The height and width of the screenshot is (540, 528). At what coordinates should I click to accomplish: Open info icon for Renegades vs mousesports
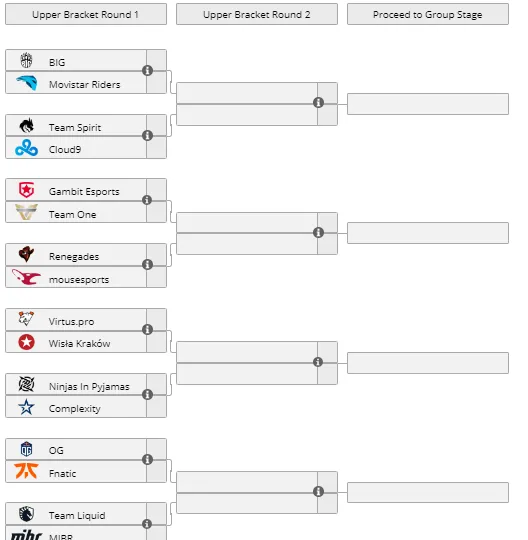pyautogui.click(x=147, y=264)
